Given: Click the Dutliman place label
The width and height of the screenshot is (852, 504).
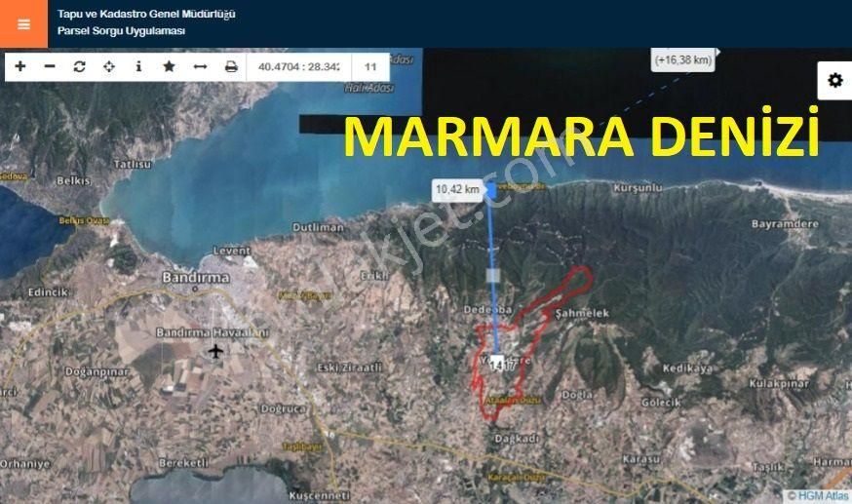Looking at the screenshot, I should [318, 227].
